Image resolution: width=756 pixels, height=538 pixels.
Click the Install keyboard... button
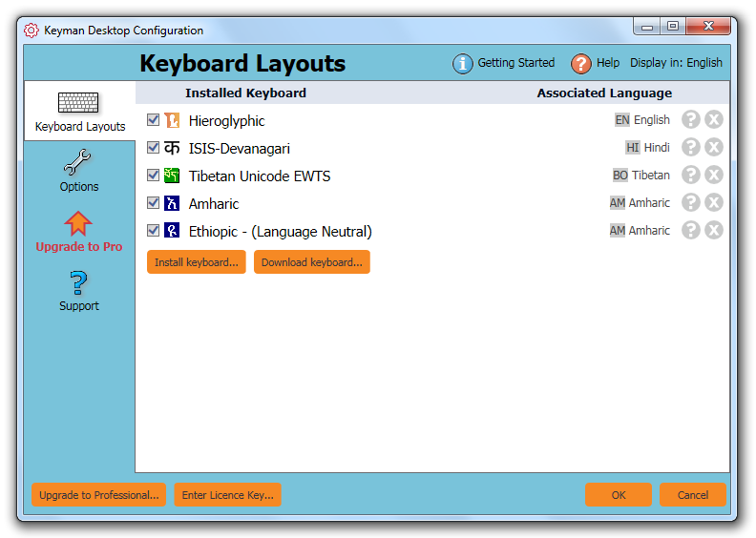coord(197,262)
